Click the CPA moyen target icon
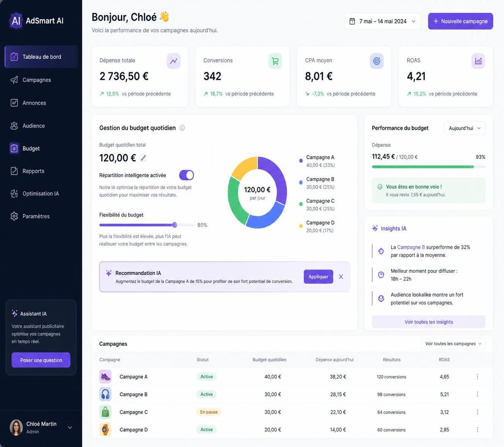Screen dimensions: 504x447 click(377, 61)
